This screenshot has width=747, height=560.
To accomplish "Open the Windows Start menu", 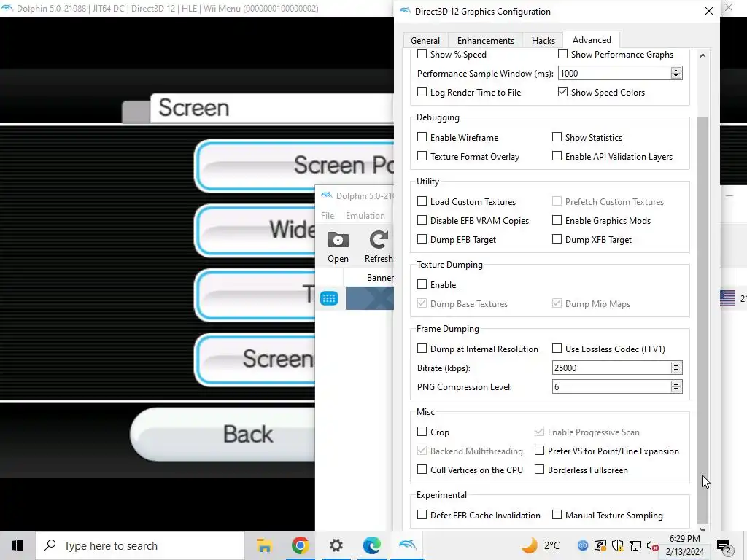I will pos(18,545).
